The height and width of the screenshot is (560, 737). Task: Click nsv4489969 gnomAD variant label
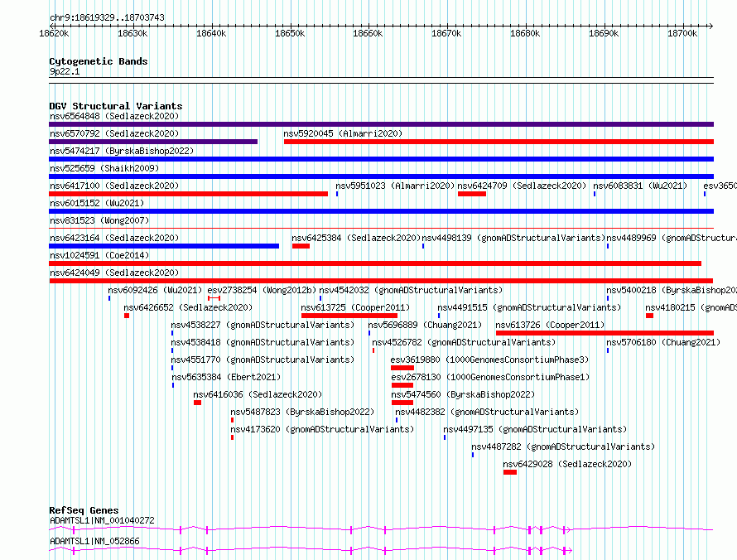tap(672, 238)
